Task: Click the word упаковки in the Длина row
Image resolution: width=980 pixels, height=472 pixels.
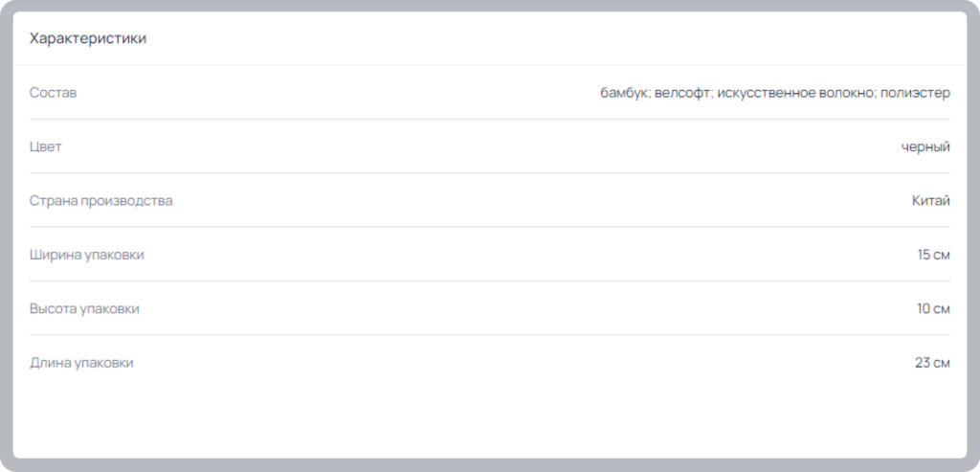Action: [104, 364]
